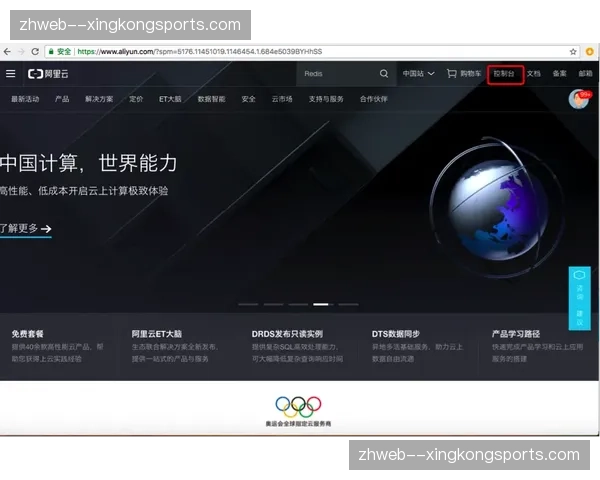Open the 产品 nav menu
Image resolution: width=600 pixels, height=480 pixels.
pyautogui.click(x=62, y=99)
